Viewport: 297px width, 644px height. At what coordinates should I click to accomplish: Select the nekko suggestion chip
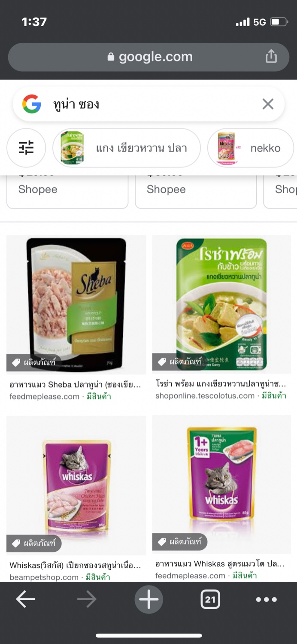tap(251, 148)
